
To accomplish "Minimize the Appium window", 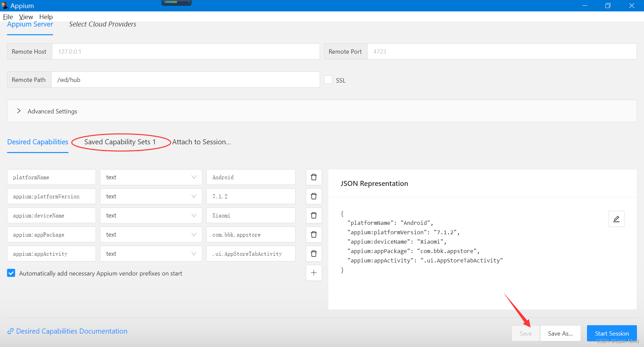I will pyautogui.click(x=585, y=6).
